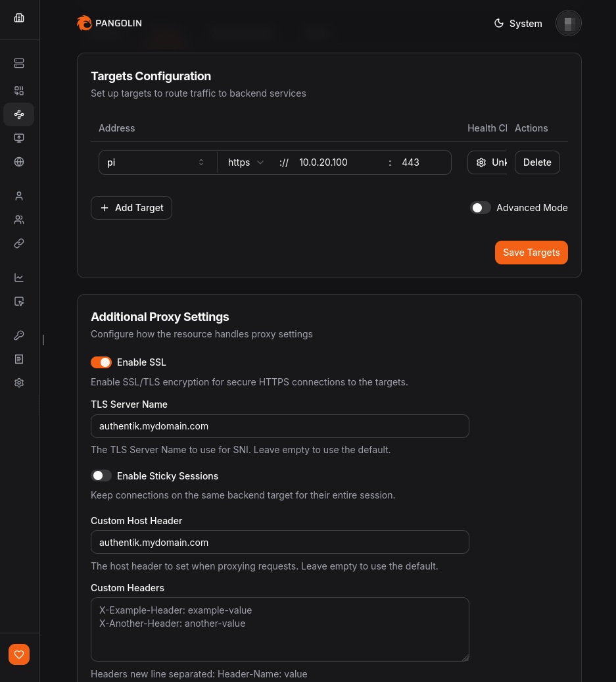Open the chain link icon in sidebar
Screen dimensions: 616x682
click(19, 243)
